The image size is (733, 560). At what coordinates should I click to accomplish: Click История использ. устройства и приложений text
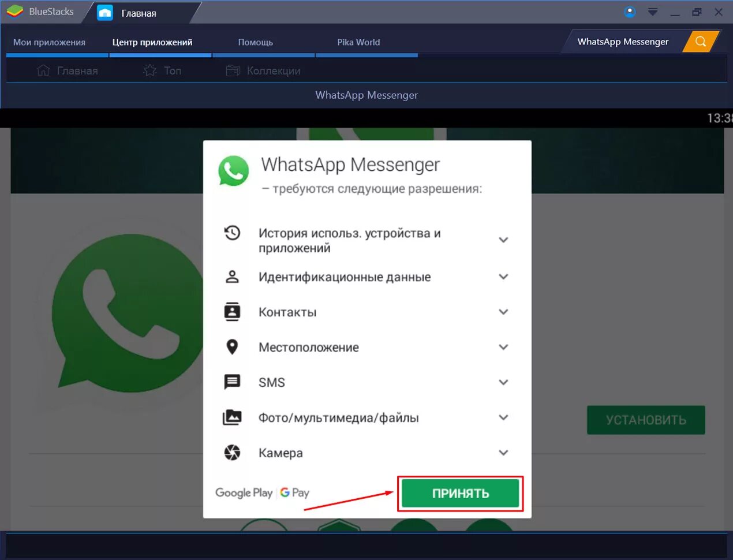(350, 241)
